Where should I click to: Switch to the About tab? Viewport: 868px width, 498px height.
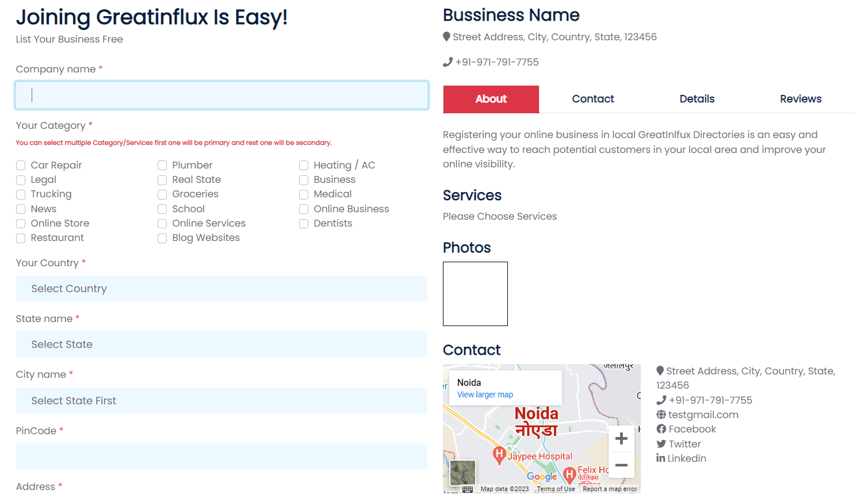[491, 99]
